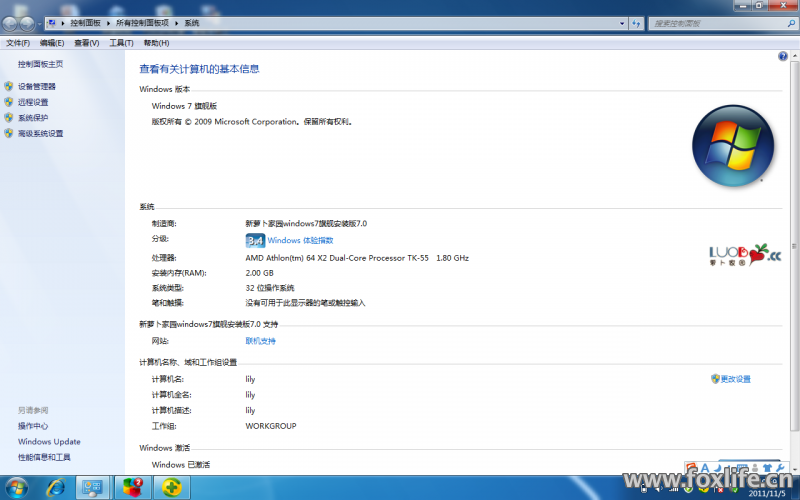The height and width of the screenshot is (500, 800).
Task: Click the Windows 7 旗舰版 edition text
Action: point(184,106)
